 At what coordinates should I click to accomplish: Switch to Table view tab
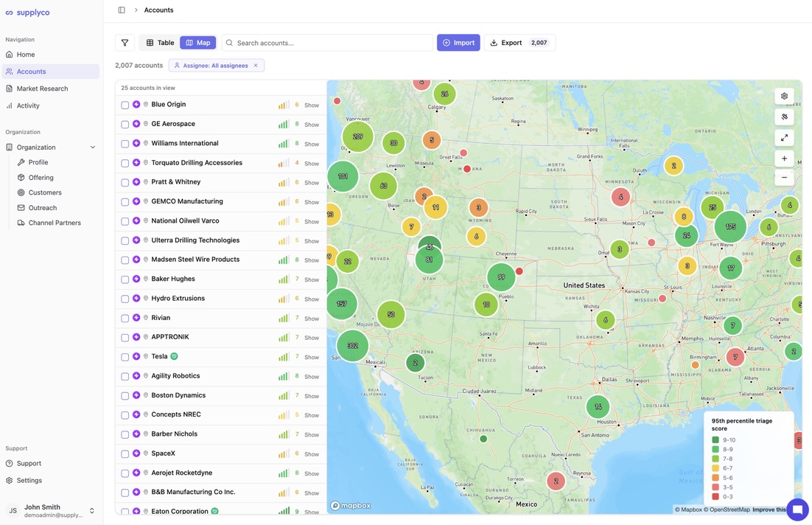pos(160,43)
